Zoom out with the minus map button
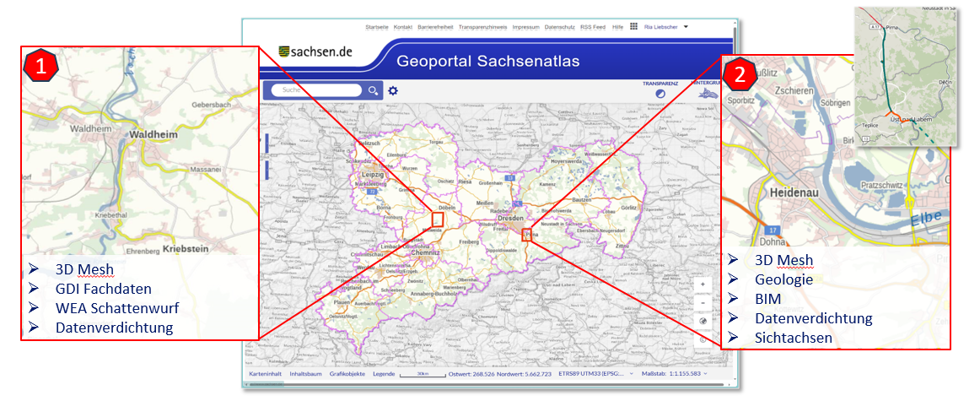Viewport: 980px width, 401px height. tap(703, 302)
